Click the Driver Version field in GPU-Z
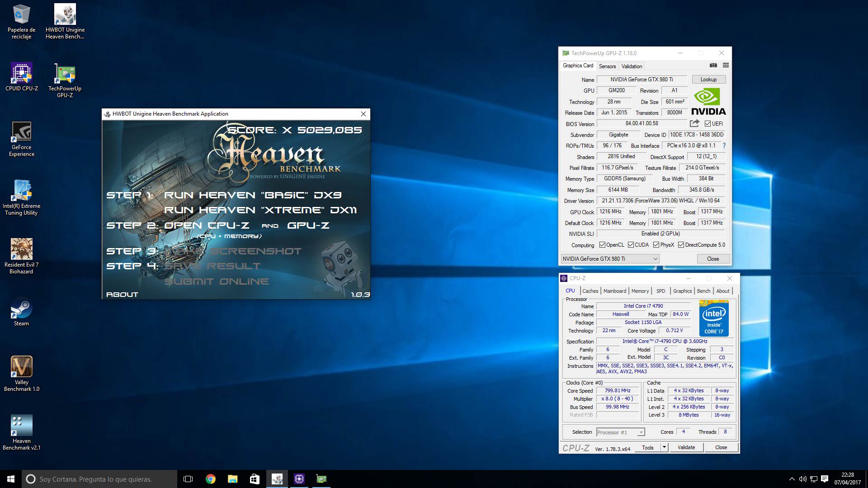The image size is (868, 488). (660, 201)
